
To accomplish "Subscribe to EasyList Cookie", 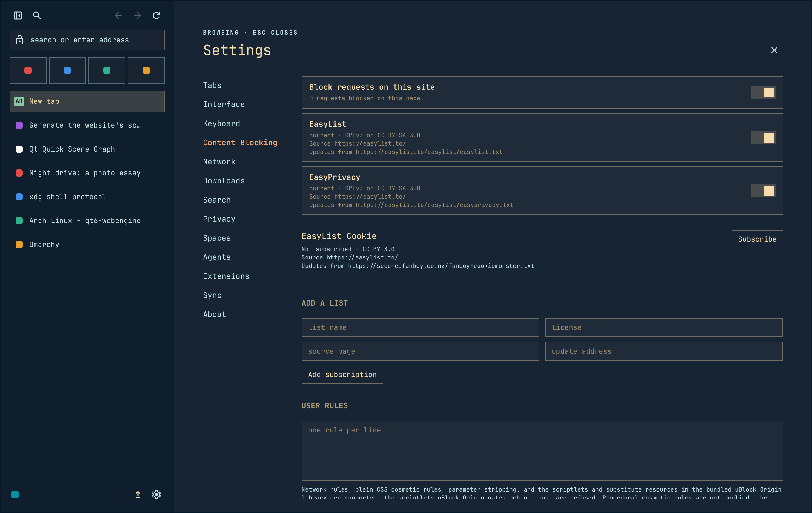I will coord(757,239).
